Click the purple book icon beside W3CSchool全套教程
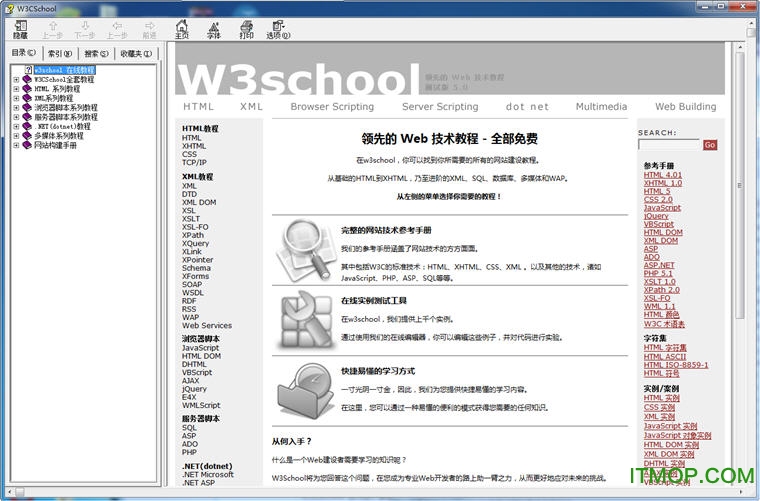 (27, 79)
